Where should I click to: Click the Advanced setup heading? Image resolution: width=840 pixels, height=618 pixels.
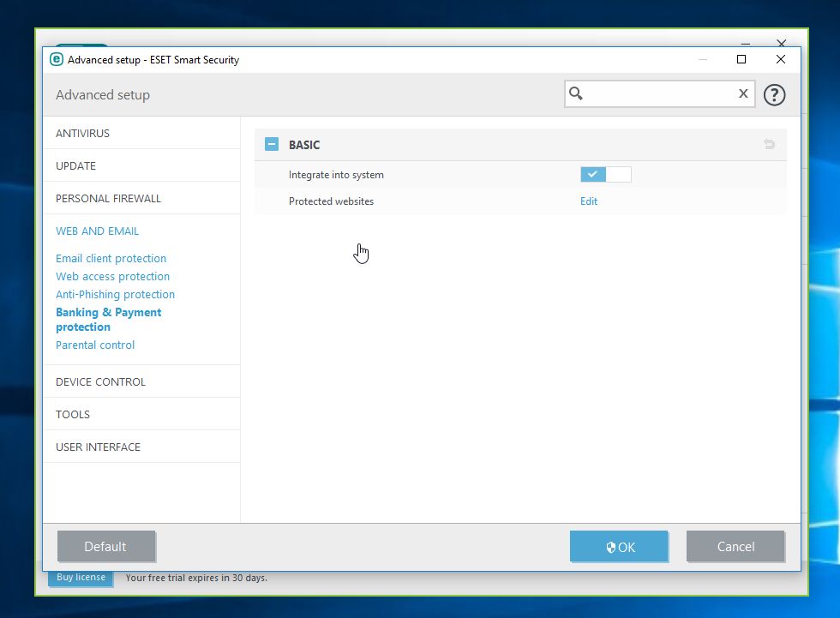(103, 95)
